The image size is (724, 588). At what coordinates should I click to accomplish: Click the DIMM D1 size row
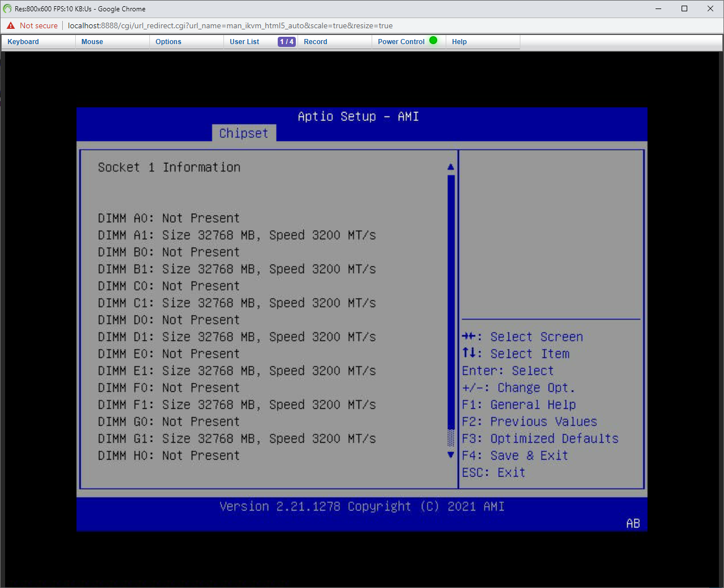(237, 337)
